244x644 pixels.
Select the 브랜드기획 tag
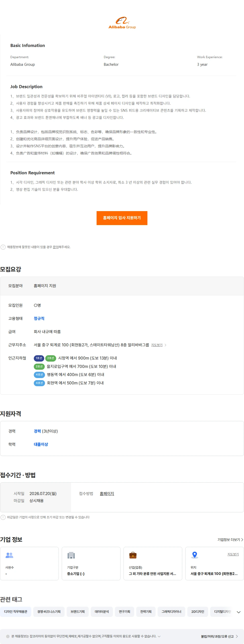coord(78,612)
